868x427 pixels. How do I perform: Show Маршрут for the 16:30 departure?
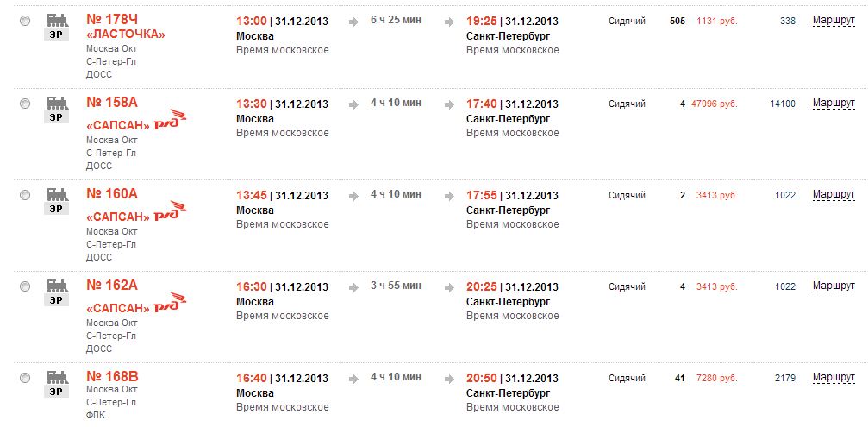tap(834, 286)
